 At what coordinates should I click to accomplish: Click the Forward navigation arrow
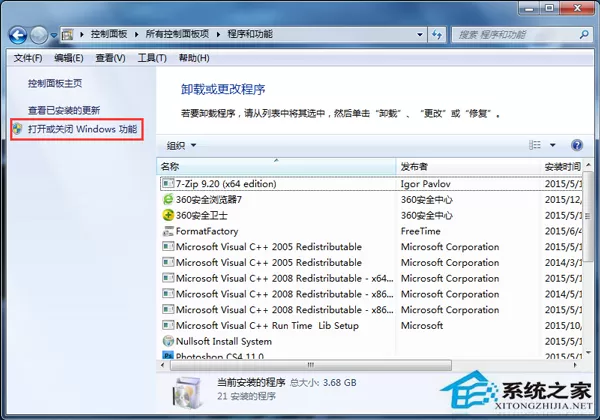pos(39,36)
